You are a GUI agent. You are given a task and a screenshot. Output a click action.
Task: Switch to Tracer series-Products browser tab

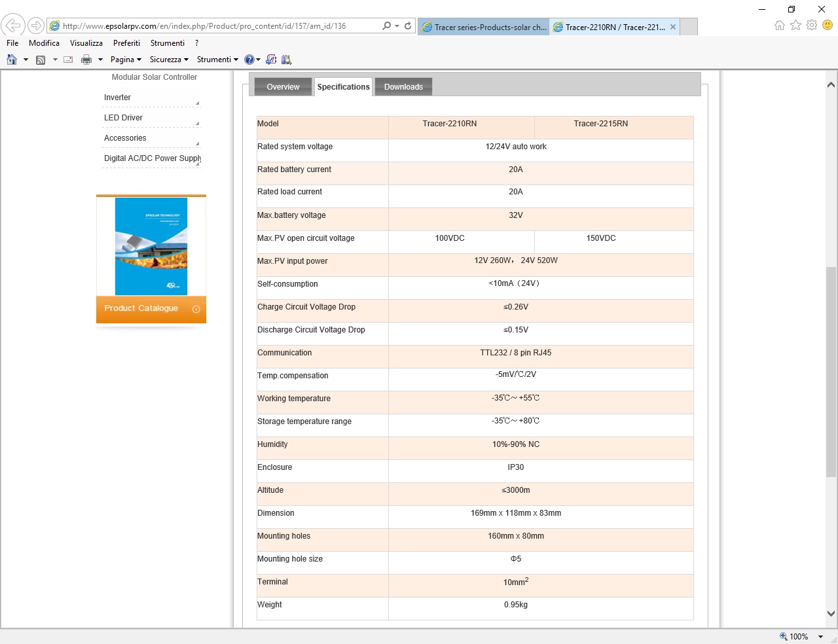484,27
